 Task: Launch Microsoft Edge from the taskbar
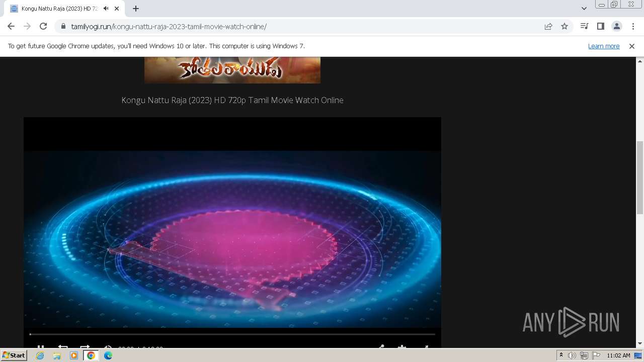click(x=108, y=355)
